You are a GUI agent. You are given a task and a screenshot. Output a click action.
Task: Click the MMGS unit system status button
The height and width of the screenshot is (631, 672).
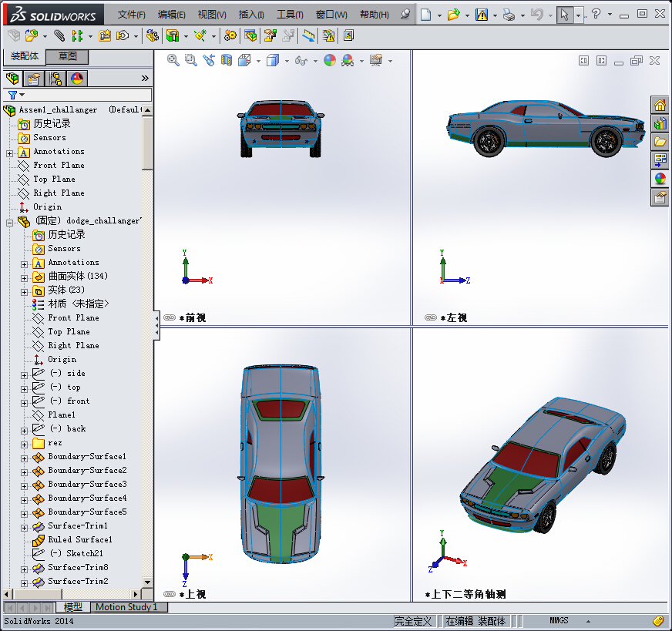coord(559,620)
